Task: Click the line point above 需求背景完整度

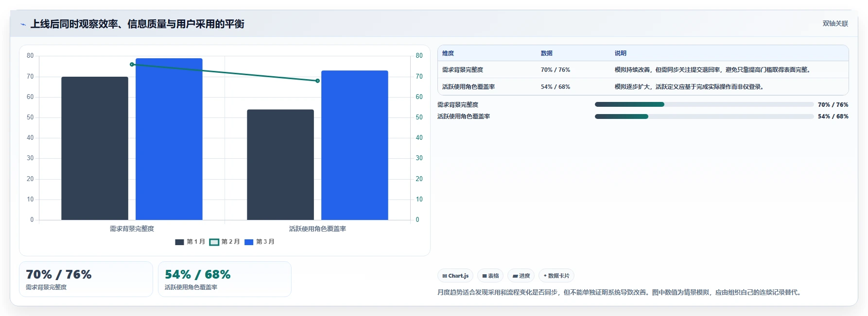Action: 132,65
